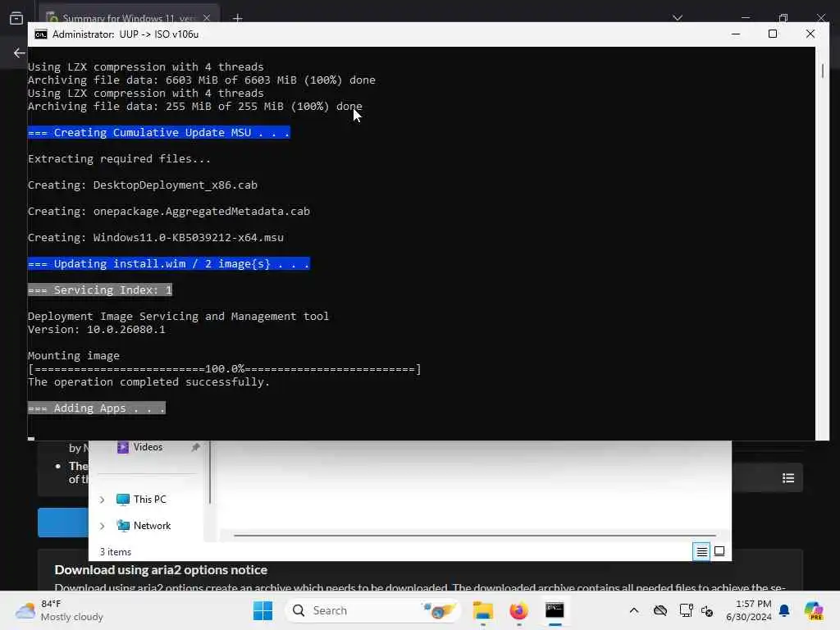The image size is (840, 630).
Task: Expand the This PC tree node
Action: (x=102, y=500)
